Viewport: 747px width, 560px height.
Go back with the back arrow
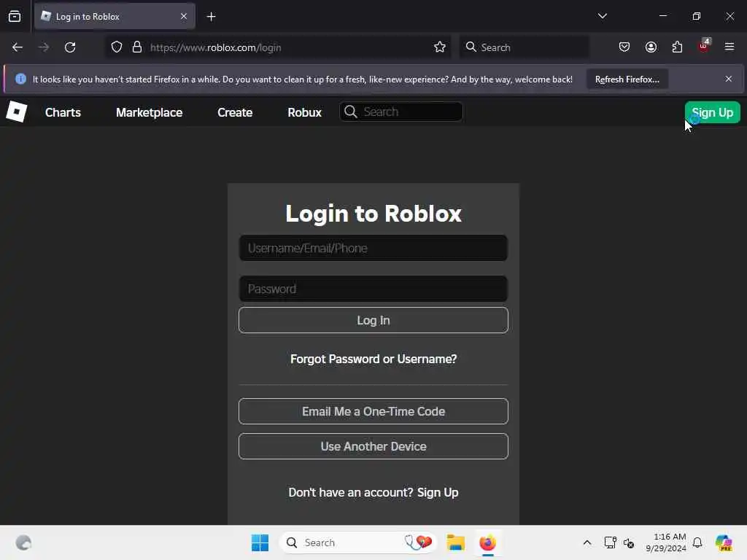[x=18, y=47]
